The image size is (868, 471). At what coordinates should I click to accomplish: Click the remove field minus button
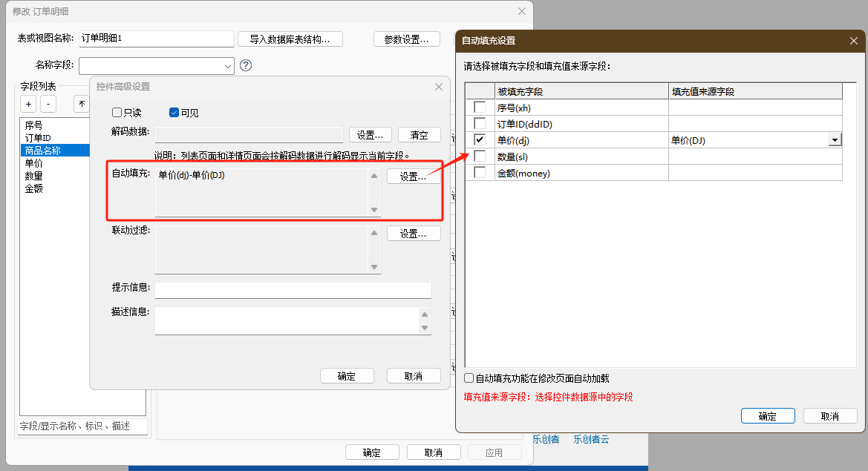[48, 104]
